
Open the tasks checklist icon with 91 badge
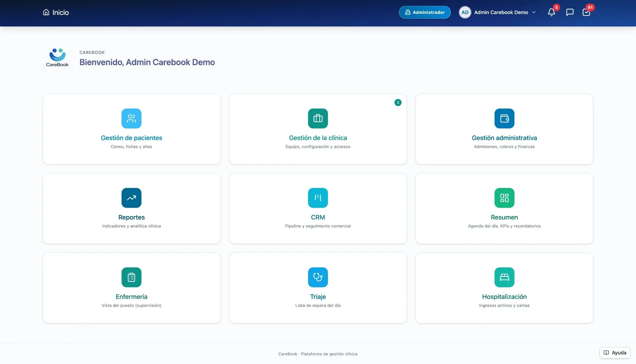click(586, 12)
